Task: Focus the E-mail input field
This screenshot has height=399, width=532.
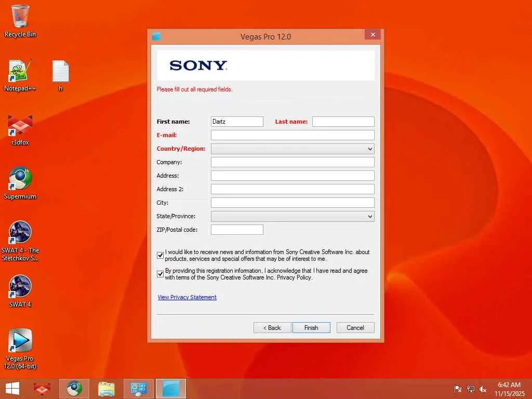Action: (292, 135)
